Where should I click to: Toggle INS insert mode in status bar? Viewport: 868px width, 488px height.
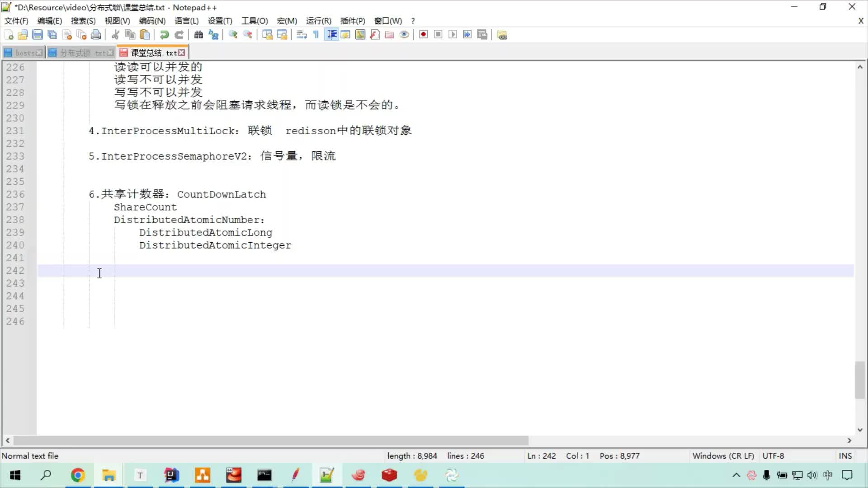pos(845,456)
